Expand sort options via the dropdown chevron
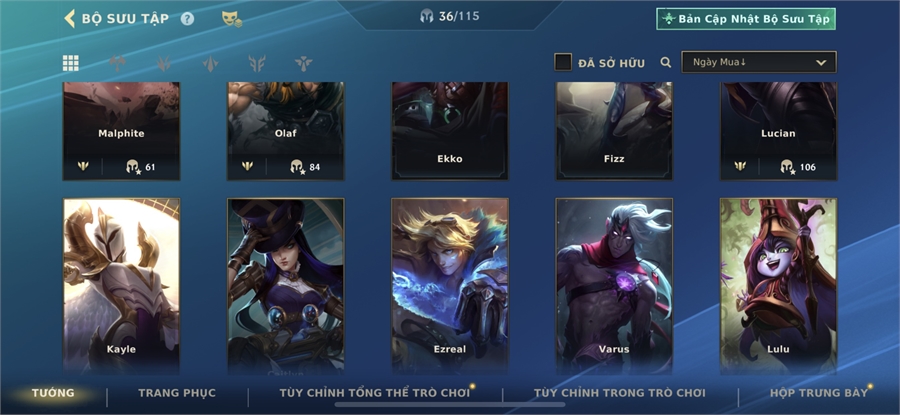Screen dimensions: 900x415 coord(821,62)
